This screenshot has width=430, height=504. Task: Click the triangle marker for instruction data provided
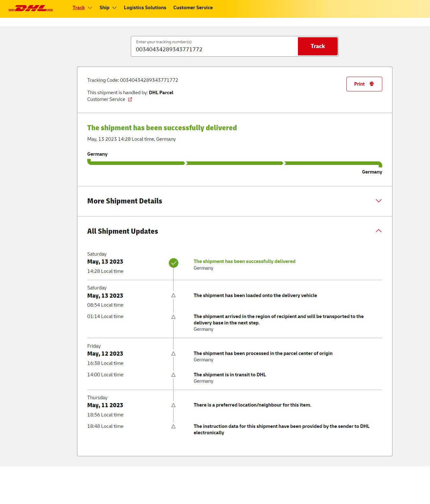click(173, 427)
